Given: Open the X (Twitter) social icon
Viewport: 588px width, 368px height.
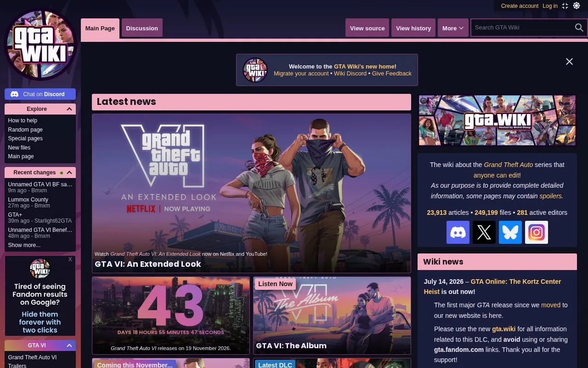Looking at the screenshot, I should point(484,232).
